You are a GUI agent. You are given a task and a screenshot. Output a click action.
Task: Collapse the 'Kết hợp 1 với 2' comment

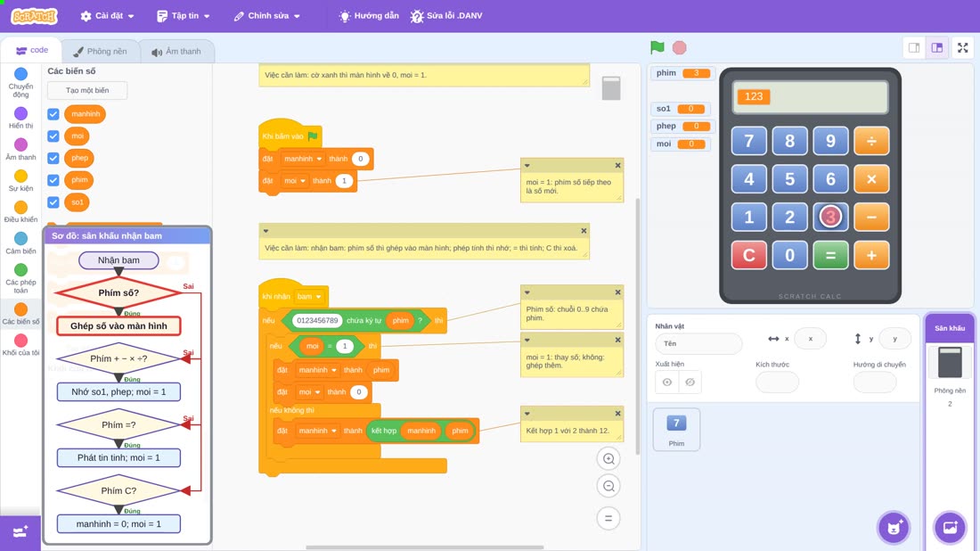[x=527, y=414]
